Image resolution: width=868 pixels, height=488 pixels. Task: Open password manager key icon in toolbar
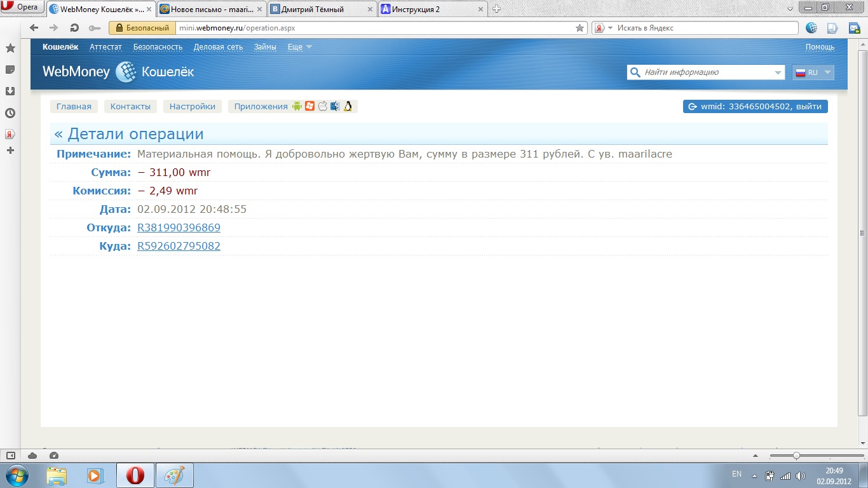pyautogui.click(x=95, y=28)
